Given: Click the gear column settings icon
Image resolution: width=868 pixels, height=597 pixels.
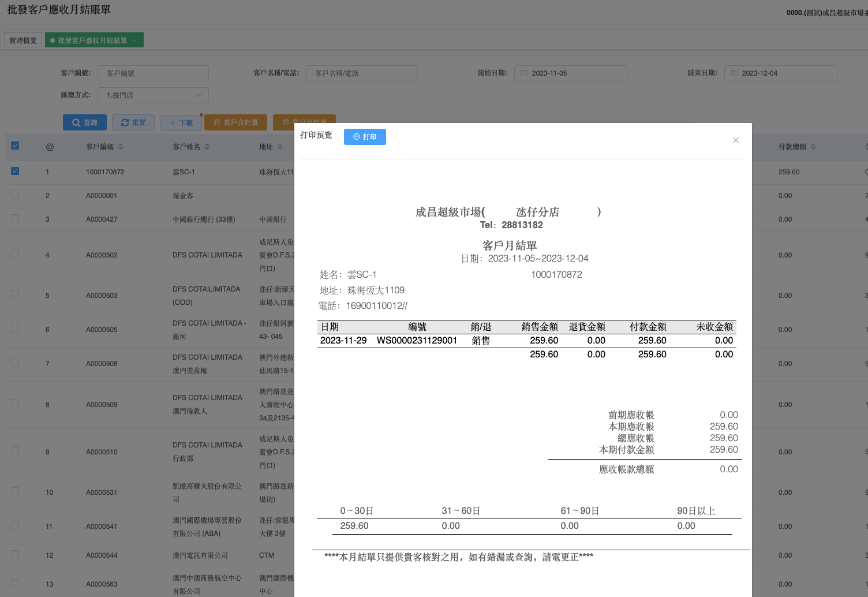Looking at the screenshot, I should click(x=50, y=147).
